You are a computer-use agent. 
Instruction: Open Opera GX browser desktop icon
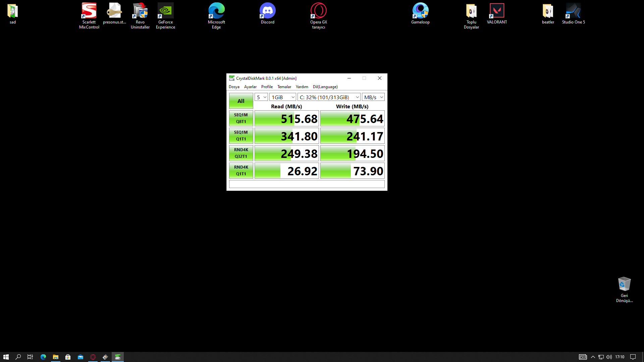(318, 11)
